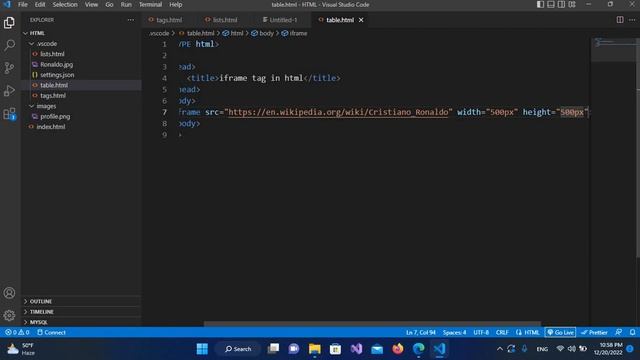Open notifications bell in status bar

pyautogui.click(x=632, y=332)
